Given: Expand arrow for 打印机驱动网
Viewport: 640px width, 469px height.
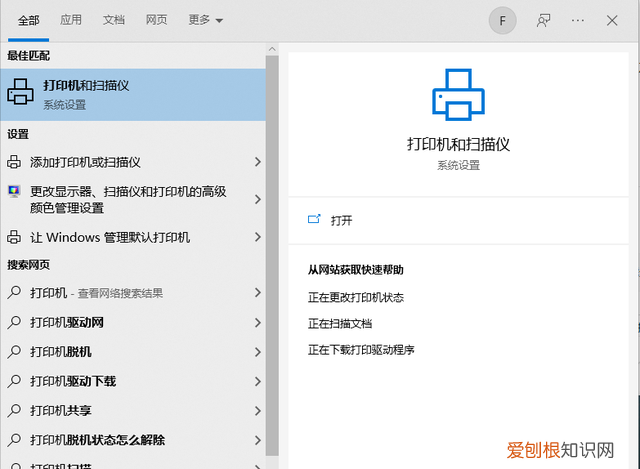Looking at the screenshot, I should [x=258, y=322].
